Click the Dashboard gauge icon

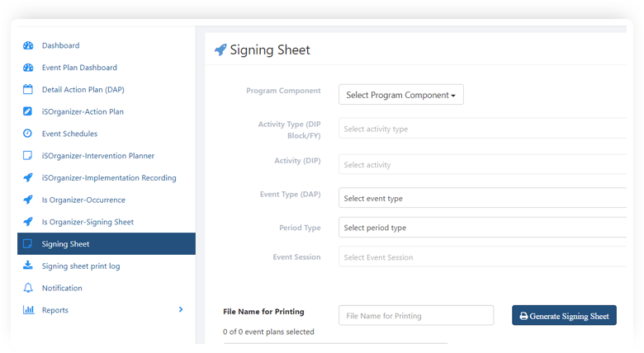click(28, 45)
